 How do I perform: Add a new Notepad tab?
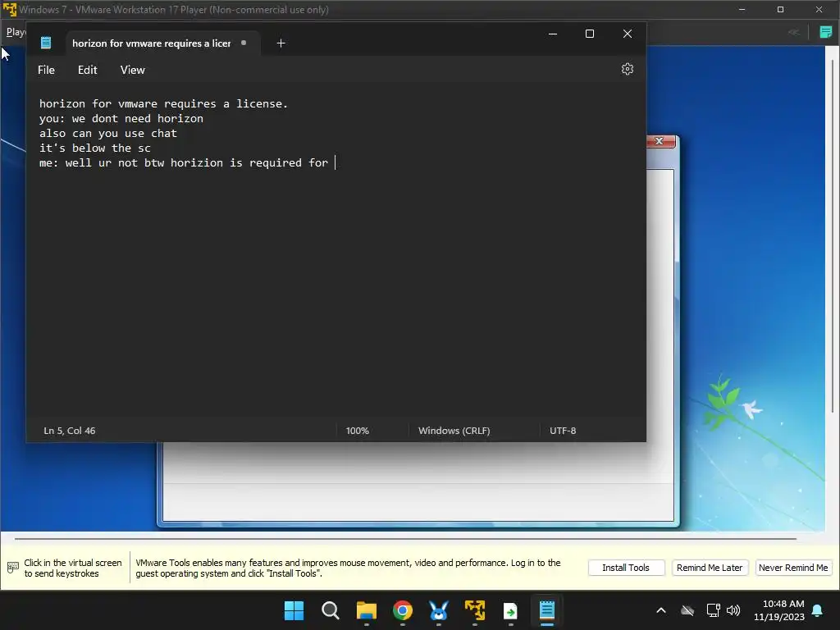coord(281,43)
